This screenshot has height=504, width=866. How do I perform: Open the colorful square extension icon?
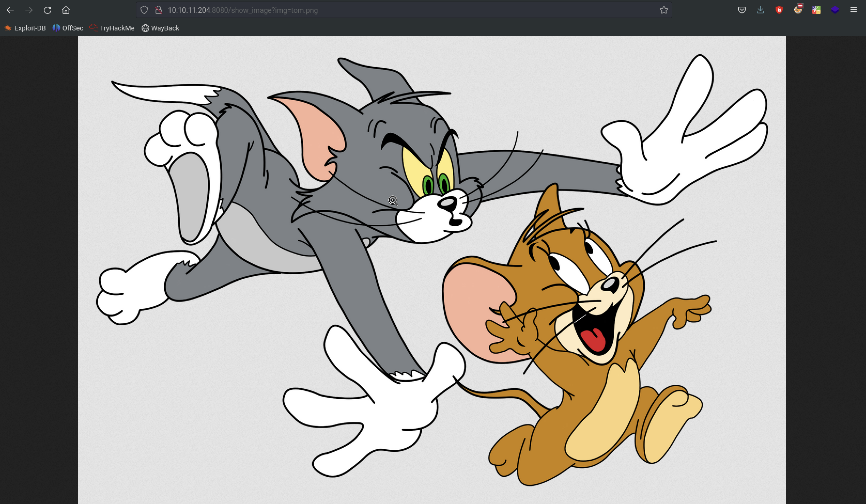click(x=816, y=10)
